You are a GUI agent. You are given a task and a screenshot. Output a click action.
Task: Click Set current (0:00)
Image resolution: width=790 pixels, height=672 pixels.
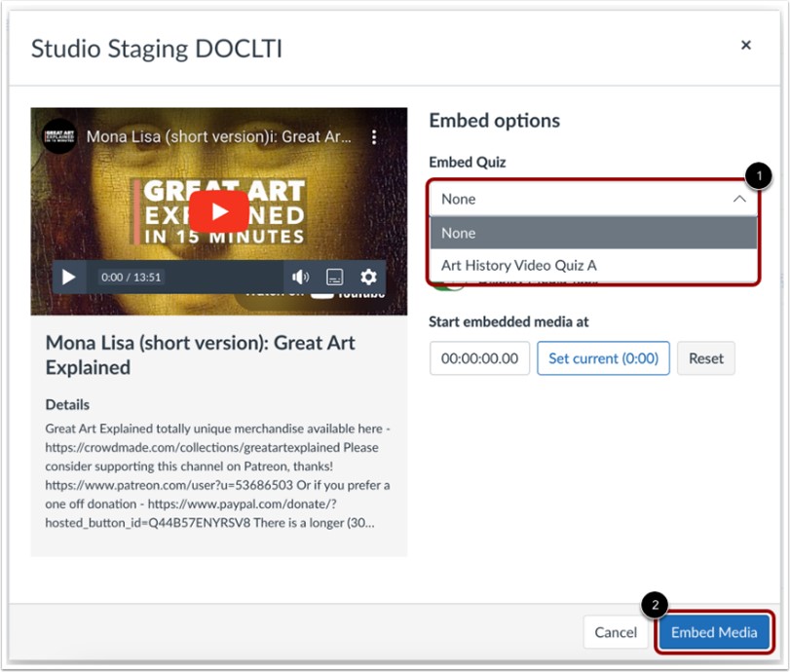[603, 358]
